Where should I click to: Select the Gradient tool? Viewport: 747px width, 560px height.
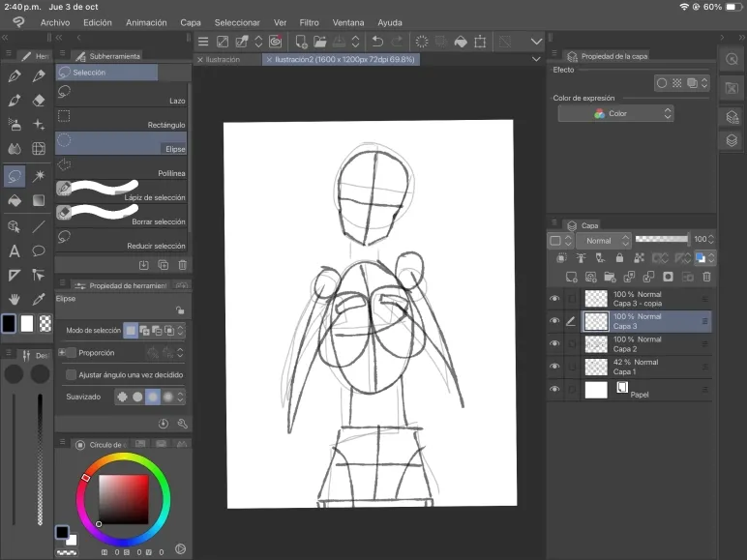point(39,200)
